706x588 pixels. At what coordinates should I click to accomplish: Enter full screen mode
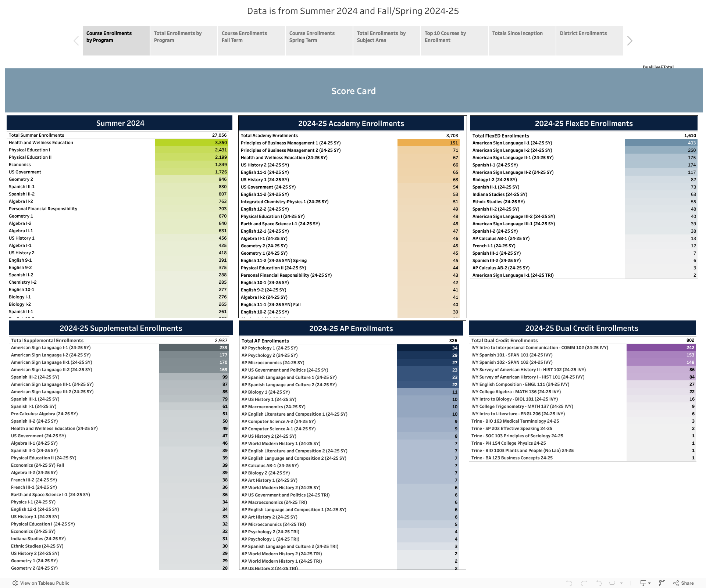pyautogui.click(x=662, y=583)
